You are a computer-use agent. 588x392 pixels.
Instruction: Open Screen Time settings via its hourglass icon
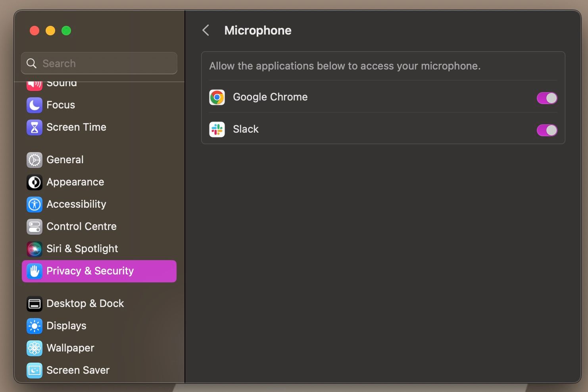tap(34, 127)
